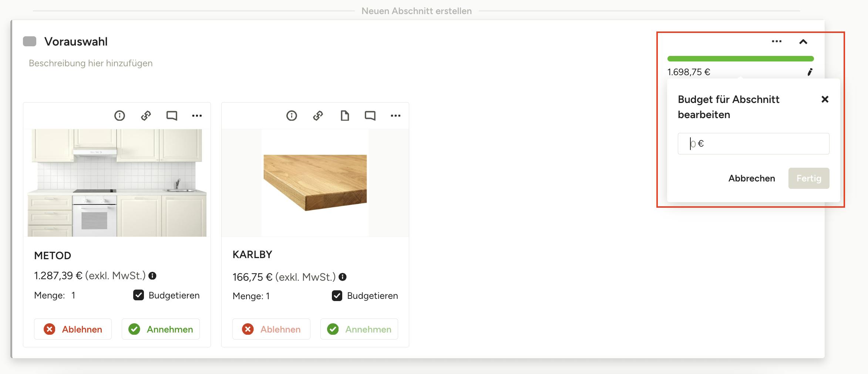Open info icon on METOD card

(x=120, y=116)
